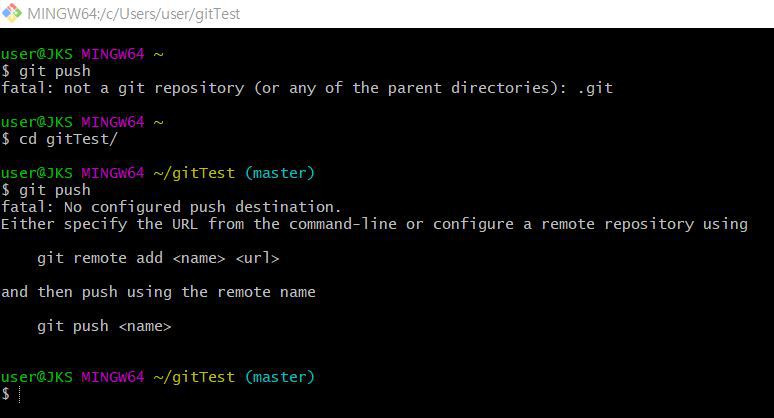774x418 pixels.
Task: Click the 'cd gitTest/' command text
Action: click(x=68, y=139)
